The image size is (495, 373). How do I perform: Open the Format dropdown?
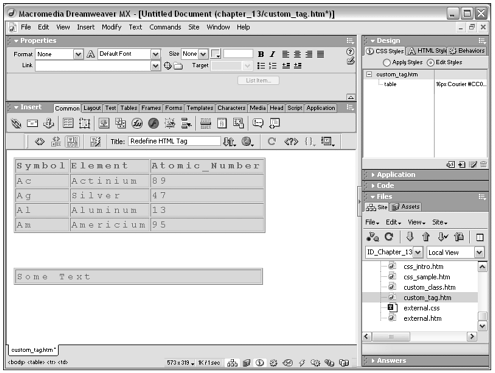click(x=78, y=54)
